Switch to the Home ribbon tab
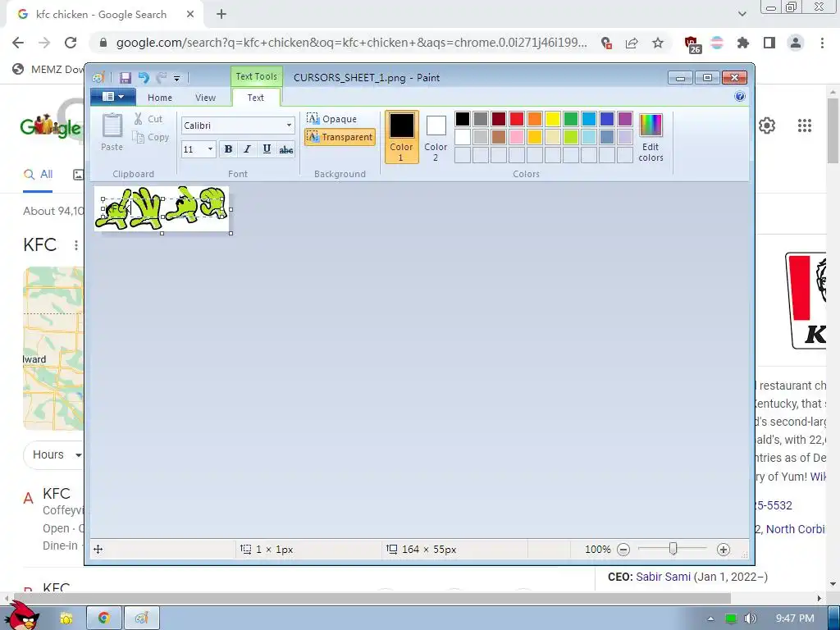 pos(160,98)
